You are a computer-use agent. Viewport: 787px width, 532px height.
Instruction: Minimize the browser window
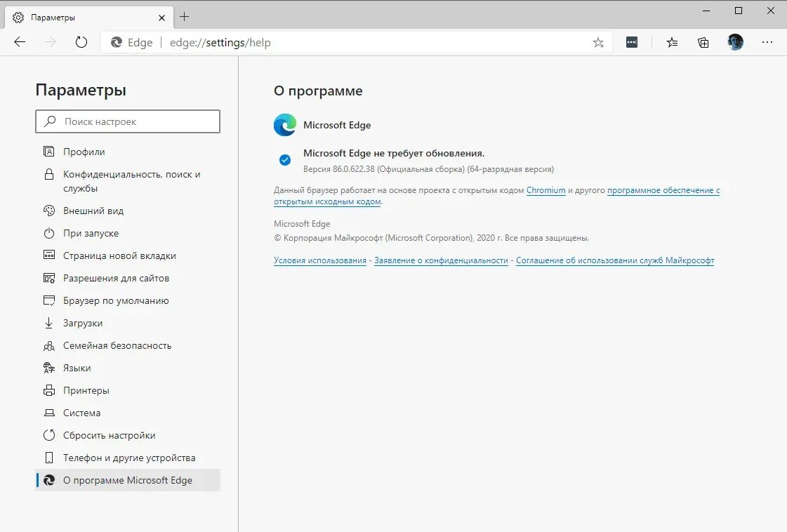[706, 11]
